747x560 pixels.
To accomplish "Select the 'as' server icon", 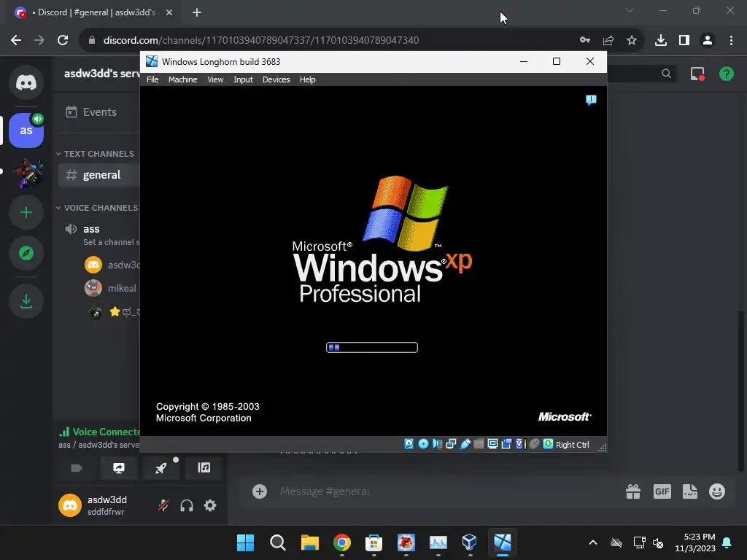I will pos(26,131).
